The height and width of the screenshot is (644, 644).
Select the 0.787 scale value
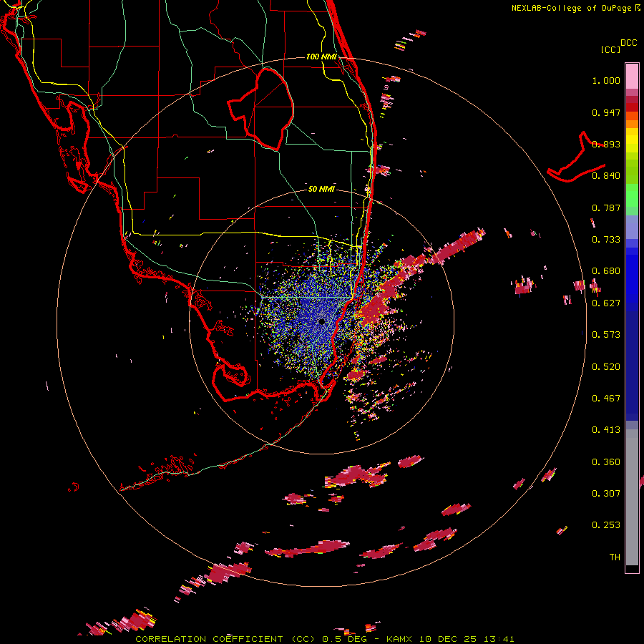(606, 208)
